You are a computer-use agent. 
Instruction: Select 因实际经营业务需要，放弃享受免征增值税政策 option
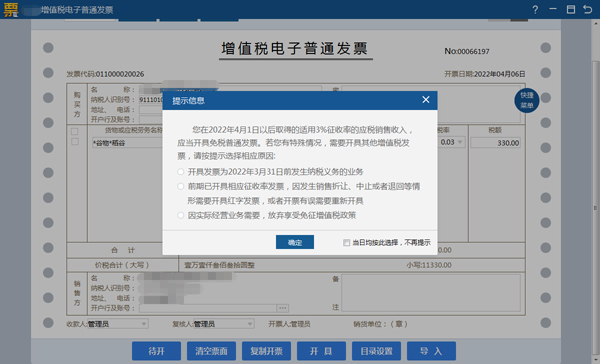pyautogui.click(x=181, y=215)
